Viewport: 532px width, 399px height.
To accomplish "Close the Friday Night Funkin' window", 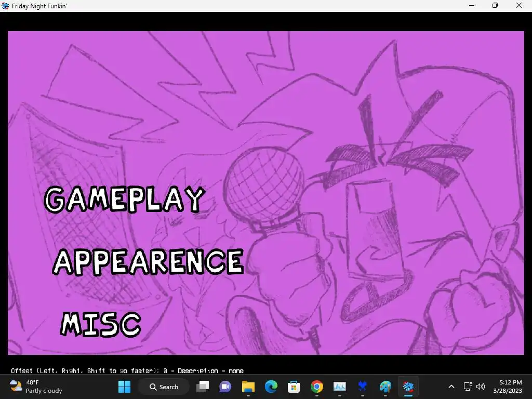I will point(519,6).
